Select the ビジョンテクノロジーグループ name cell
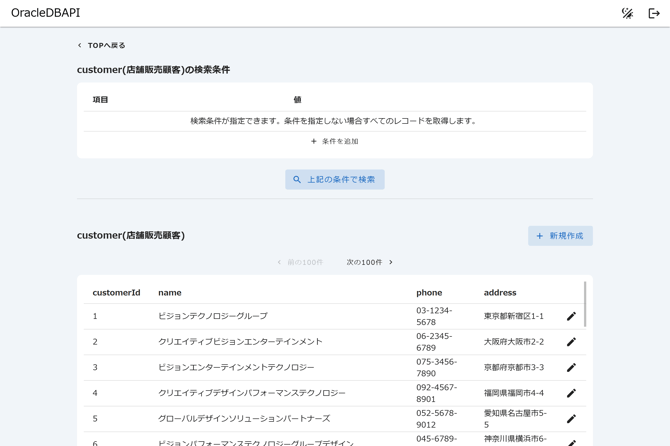Viewport: 670px width, 446px height. [x=213, y=316]
